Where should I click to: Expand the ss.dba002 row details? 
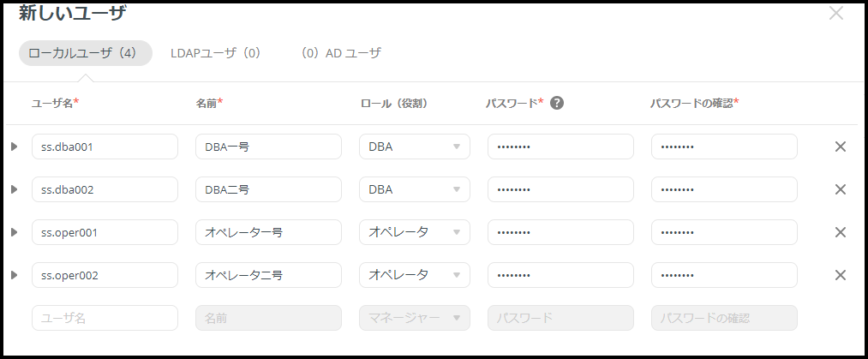15,189
